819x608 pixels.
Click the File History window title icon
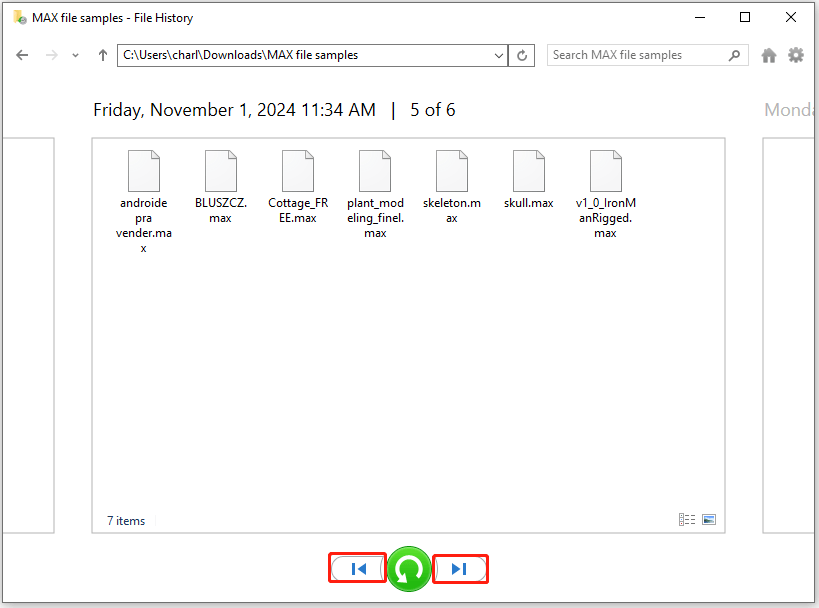20,17
